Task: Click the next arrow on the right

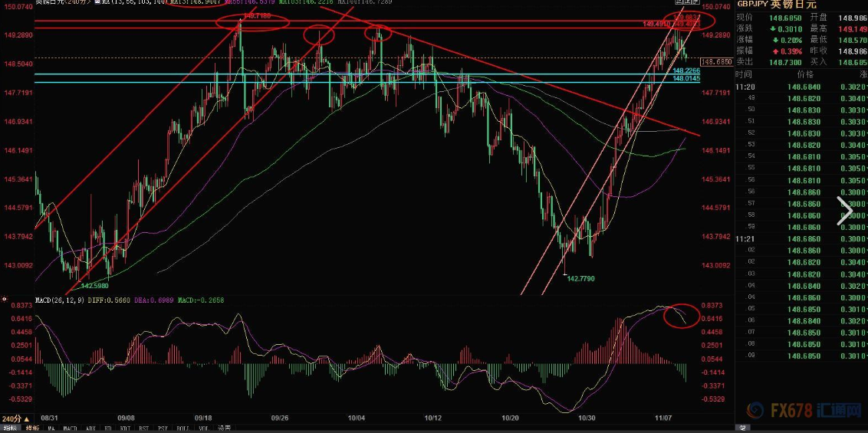Action: click(845, 212)
